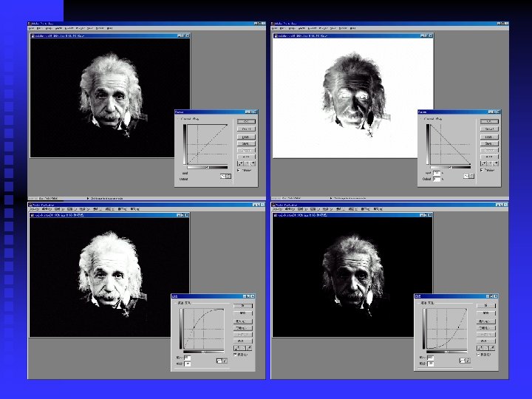Focus Input field in the inverted-line Curves dialog
The width and height of the screenshot is (532, 399).
pyautogui.click(x=437, y=173)
